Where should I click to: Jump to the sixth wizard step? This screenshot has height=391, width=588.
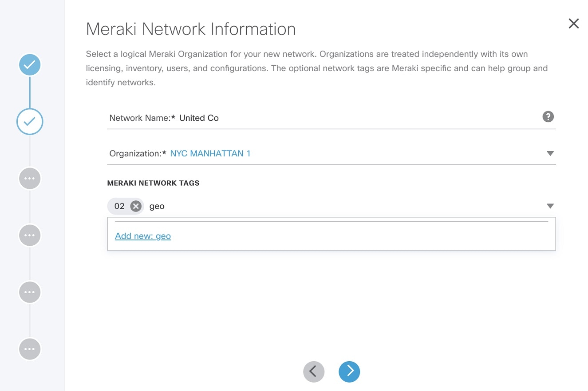[x=30, y=349]
